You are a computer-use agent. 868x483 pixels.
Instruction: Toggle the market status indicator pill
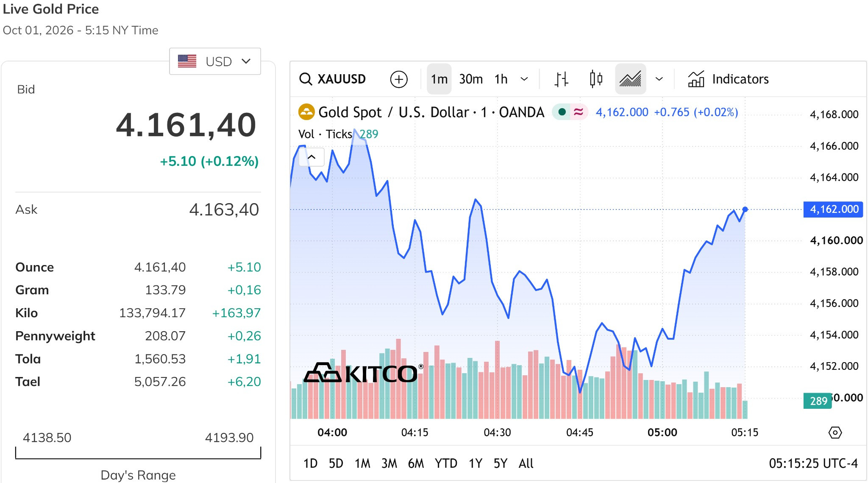point(570,112)
